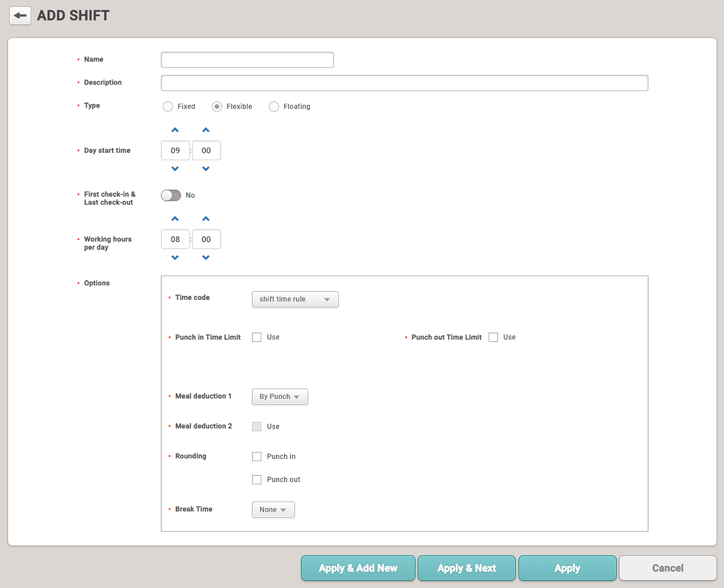Open the Time code dropdown
Image resolution: width=724 pixels, height=588 pixels.
pos(294,299)
